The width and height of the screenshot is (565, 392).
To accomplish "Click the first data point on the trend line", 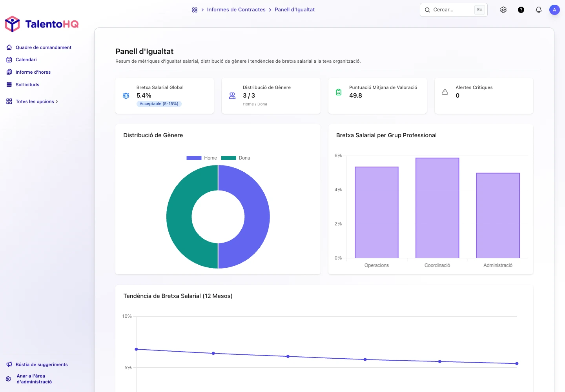I will pos(137,349).
